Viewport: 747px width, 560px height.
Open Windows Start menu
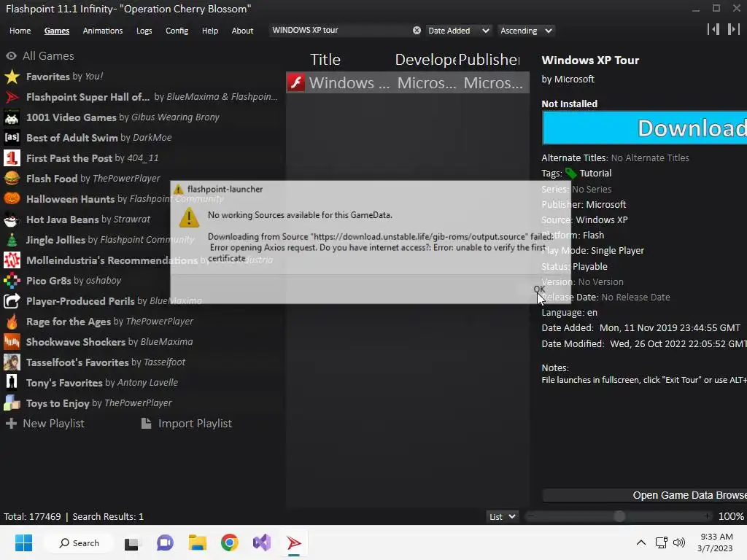tap(23, 542)
